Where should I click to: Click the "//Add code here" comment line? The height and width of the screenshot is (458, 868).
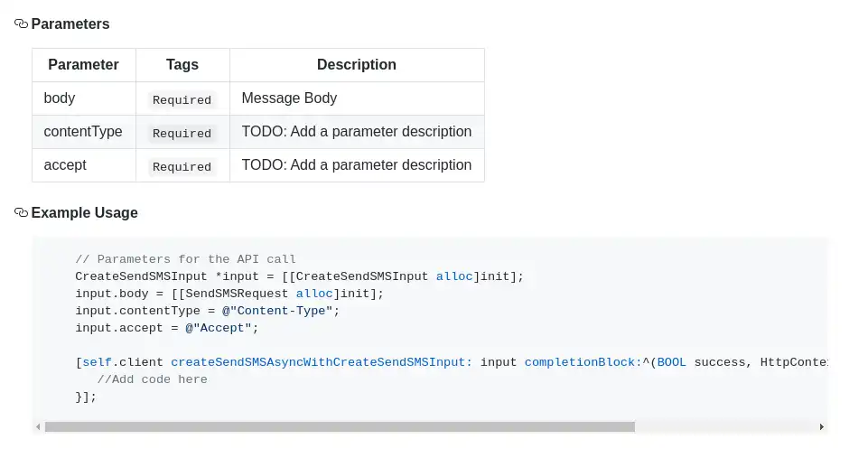point(152,379)
